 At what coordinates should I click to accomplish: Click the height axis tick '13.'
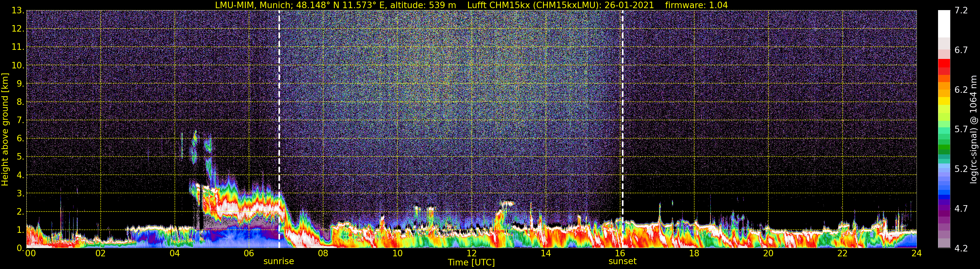pos(18,11)
